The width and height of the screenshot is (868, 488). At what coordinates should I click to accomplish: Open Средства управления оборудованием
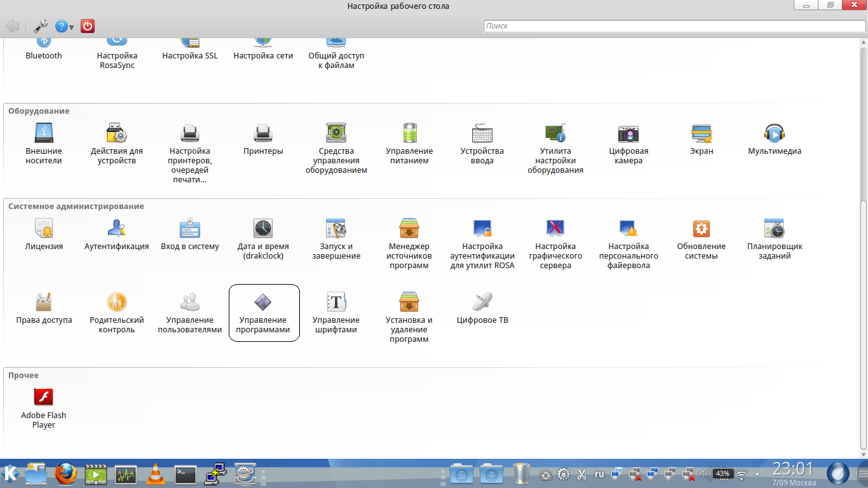(x=336, y=149)
